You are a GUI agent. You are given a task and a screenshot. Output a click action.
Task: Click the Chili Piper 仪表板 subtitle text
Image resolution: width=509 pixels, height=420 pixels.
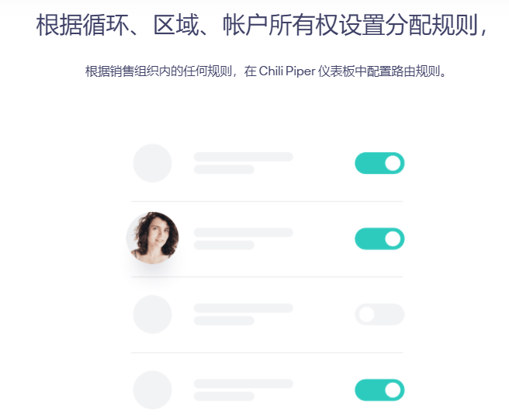pyautogui.click(x=265, y=71)
